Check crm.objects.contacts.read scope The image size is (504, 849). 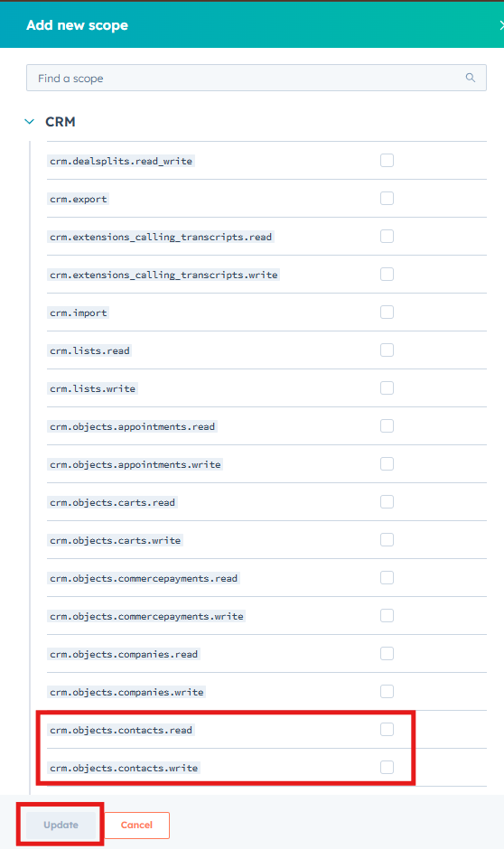click(x=387, y=730)
